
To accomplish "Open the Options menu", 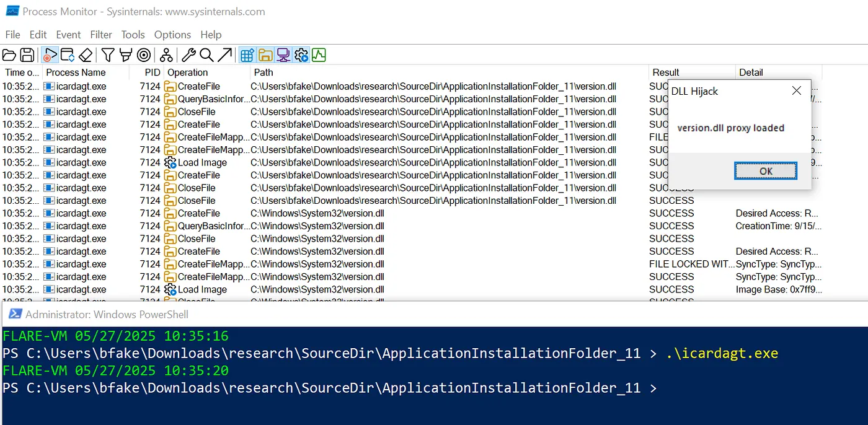I will [172, 35].
